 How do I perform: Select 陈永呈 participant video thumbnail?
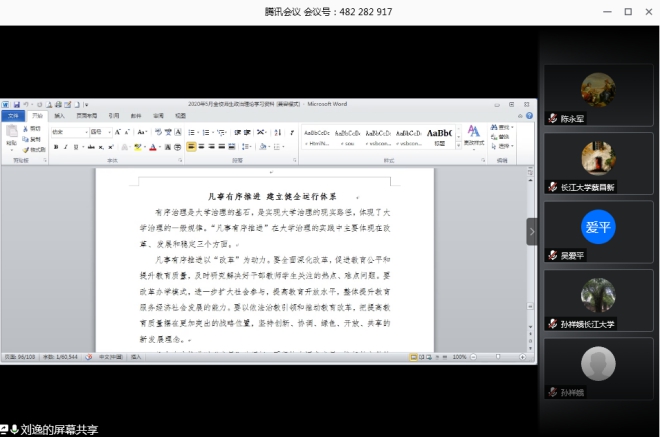coord(598,95)
